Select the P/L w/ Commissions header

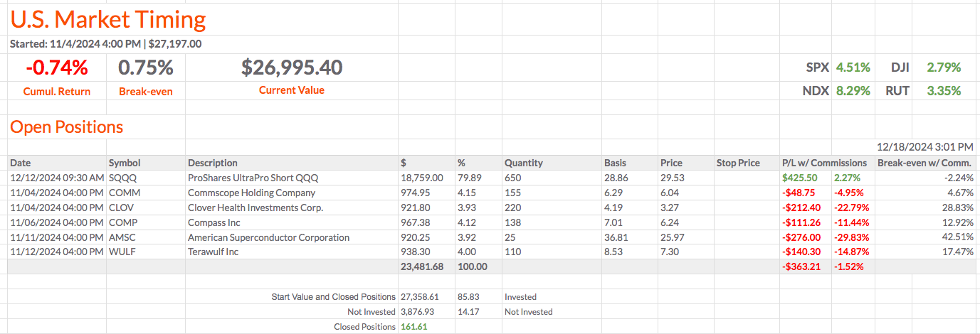coord(823,163)
